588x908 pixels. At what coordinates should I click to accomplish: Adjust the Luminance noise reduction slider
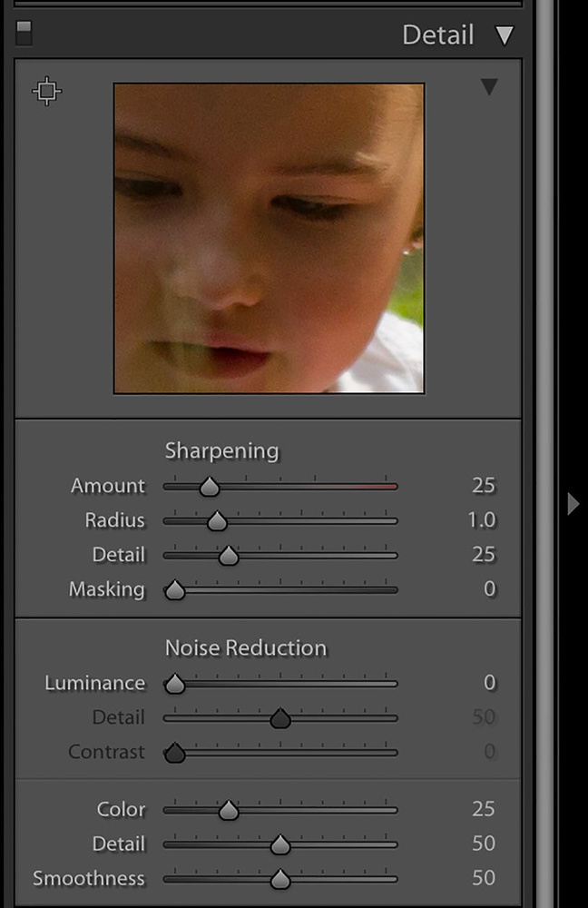(x=175, y=685)
